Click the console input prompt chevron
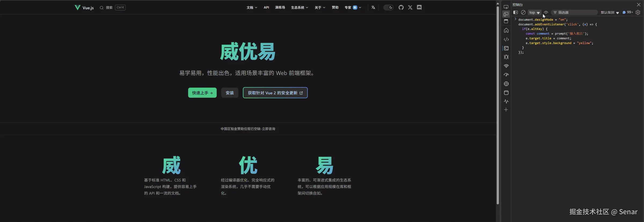 click(515, 19)
